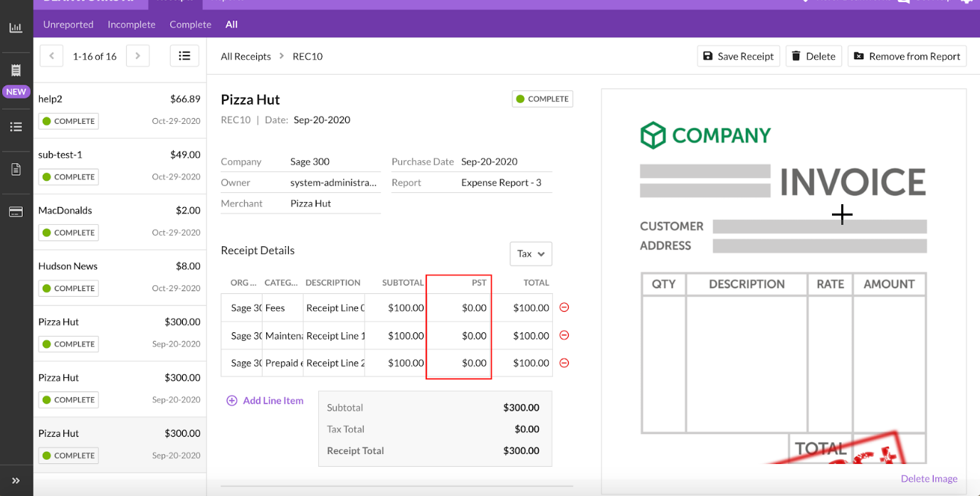The image size is (980, 496).
Task: Open the Tax dropdown
Action: (x=531, y=253)
